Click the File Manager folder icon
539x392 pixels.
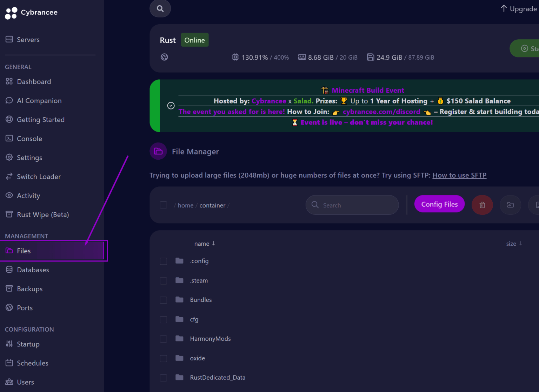tap(158, 151)
